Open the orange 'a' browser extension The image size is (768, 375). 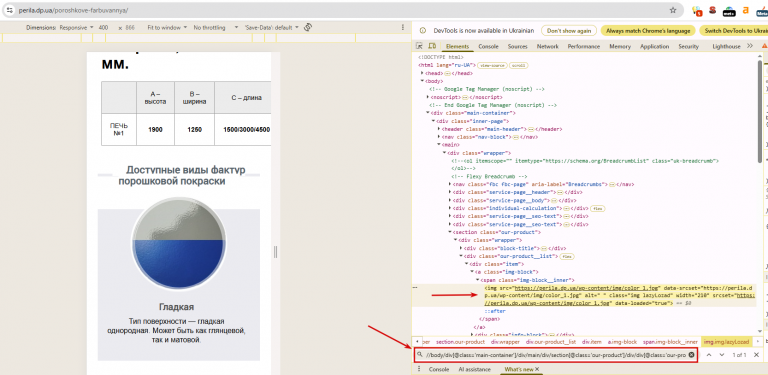(x=745, y=10)
